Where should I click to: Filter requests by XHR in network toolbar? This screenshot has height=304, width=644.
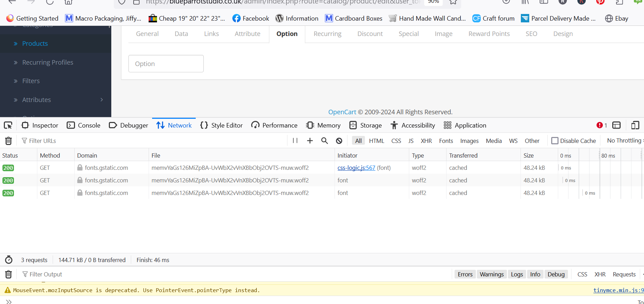(426, 141)
